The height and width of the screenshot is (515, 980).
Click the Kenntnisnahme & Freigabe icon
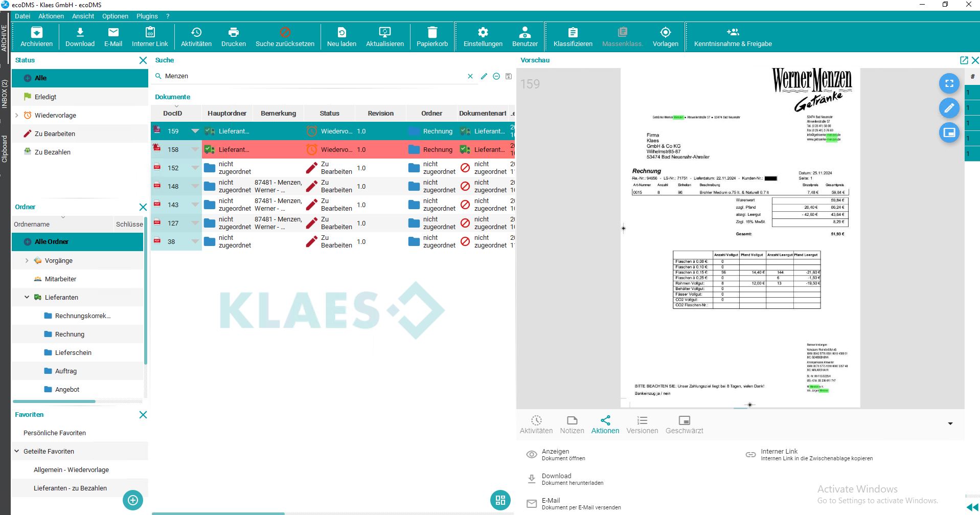pos(732,36)
